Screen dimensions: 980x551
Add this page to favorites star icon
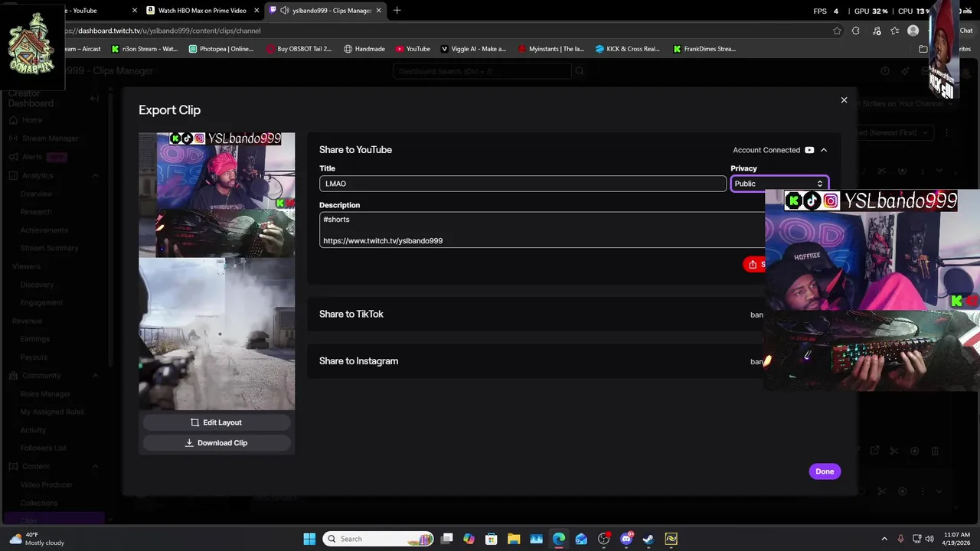[837, 31]
